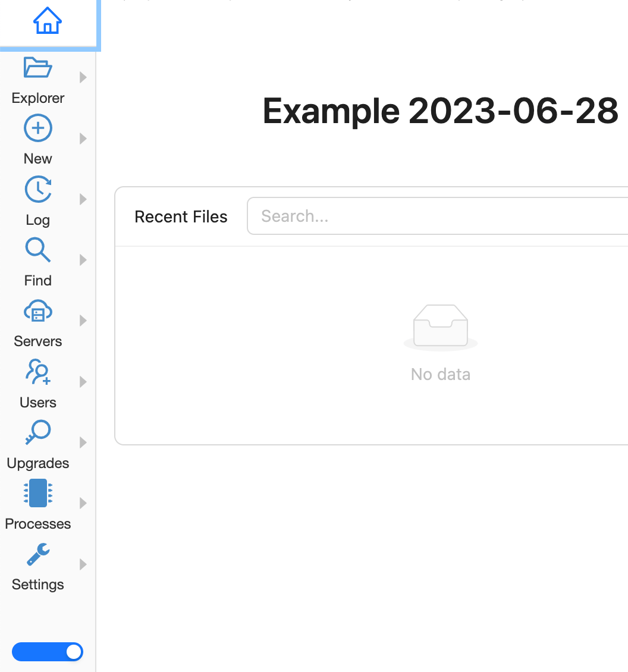This screenshot has width=628, height=672.
Task: Select the Find menu label
Action: tap(37, 280)
